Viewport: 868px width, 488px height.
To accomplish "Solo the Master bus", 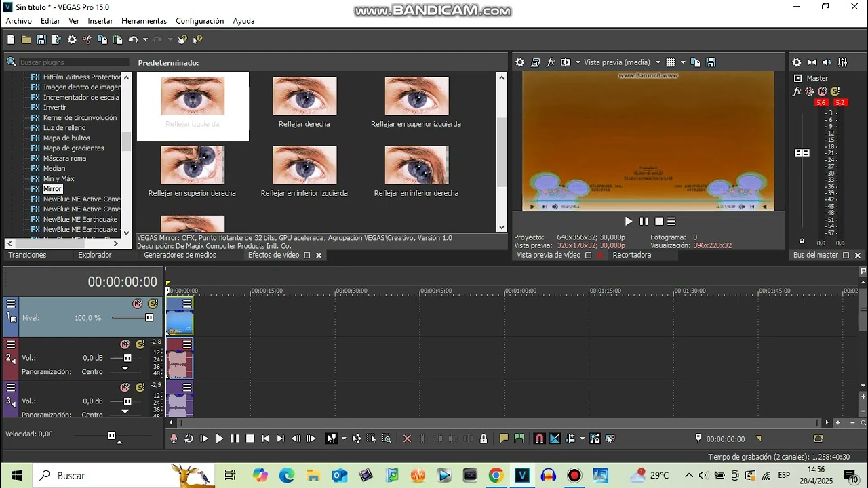I will 835,91.
